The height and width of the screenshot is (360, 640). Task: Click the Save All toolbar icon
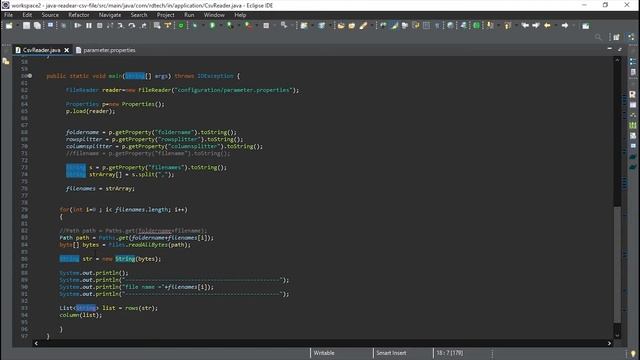(x=37, y=26)
